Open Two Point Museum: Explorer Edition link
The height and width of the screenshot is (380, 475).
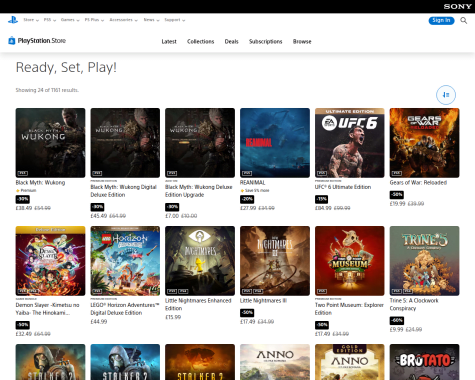point(349,309)
